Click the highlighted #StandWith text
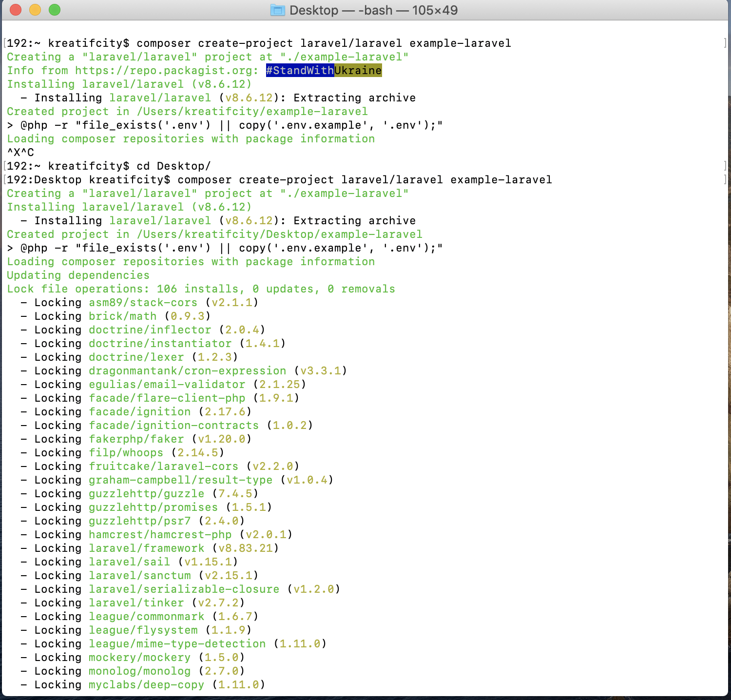The image size is (731, 700). (300, 71)
